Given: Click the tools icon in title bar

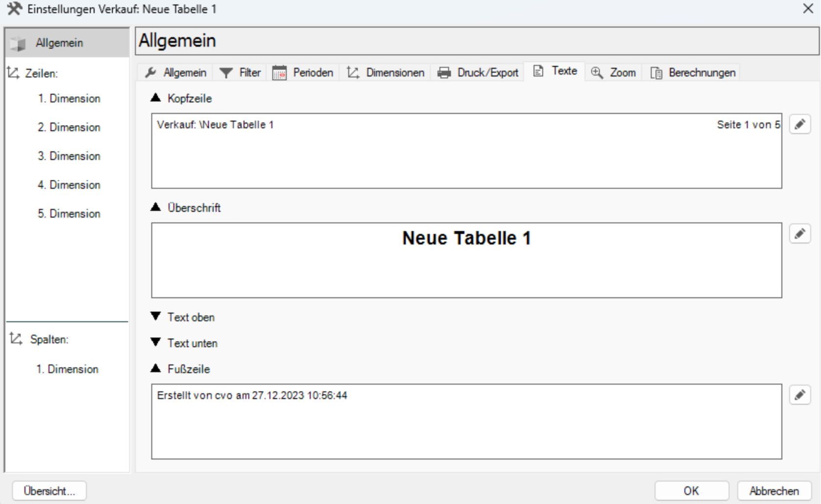Looking at the screenshot, I should click(x=14, y=9).
